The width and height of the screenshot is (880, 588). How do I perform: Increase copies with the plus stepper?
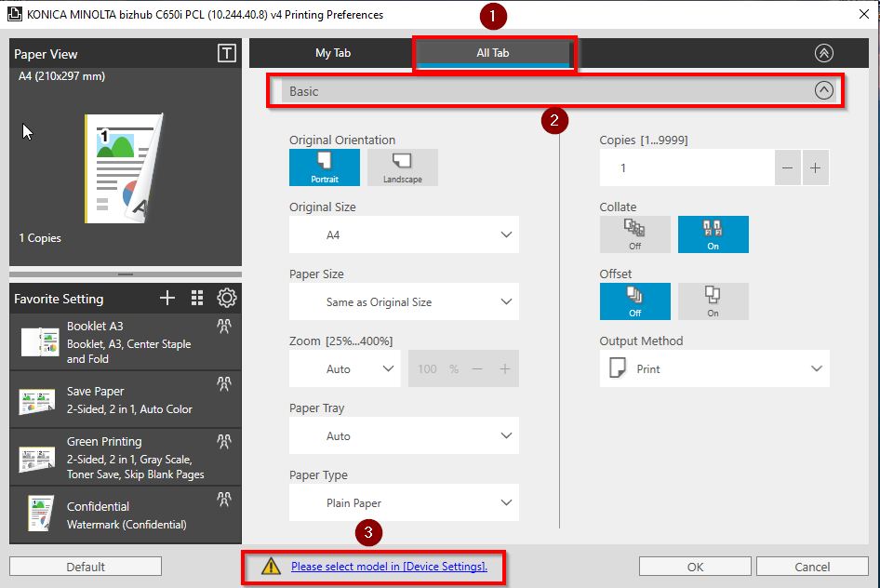[815, 168]
